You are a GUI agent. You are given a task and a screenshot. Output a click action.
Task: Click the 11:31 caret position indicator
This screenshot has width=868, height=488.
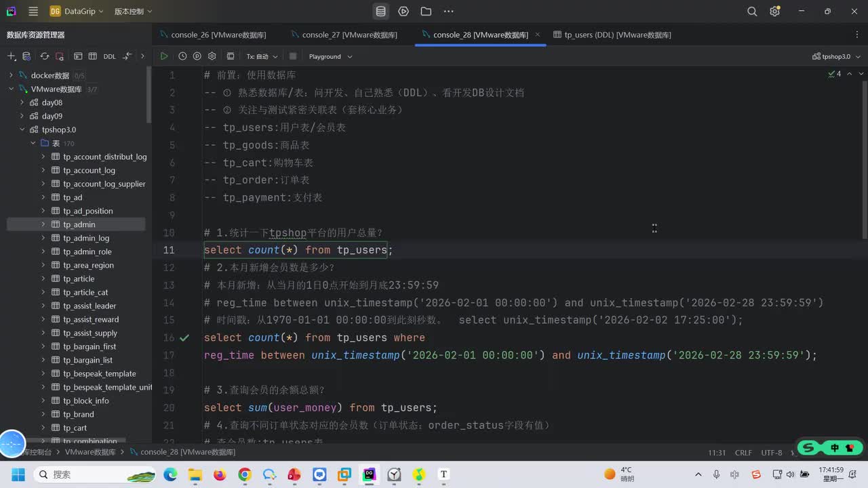pyautogui.click(x=717, y=453)
